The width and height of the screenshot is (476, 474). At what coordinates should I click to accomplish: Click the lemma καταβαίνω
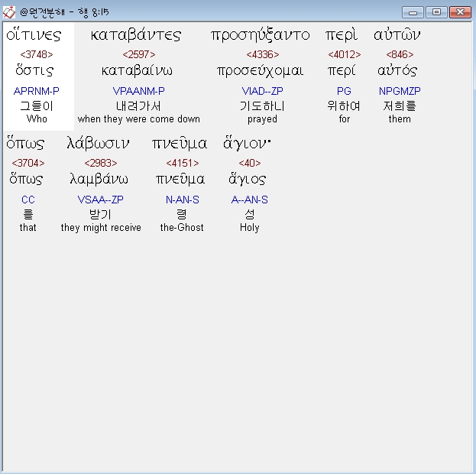point(137,70)
